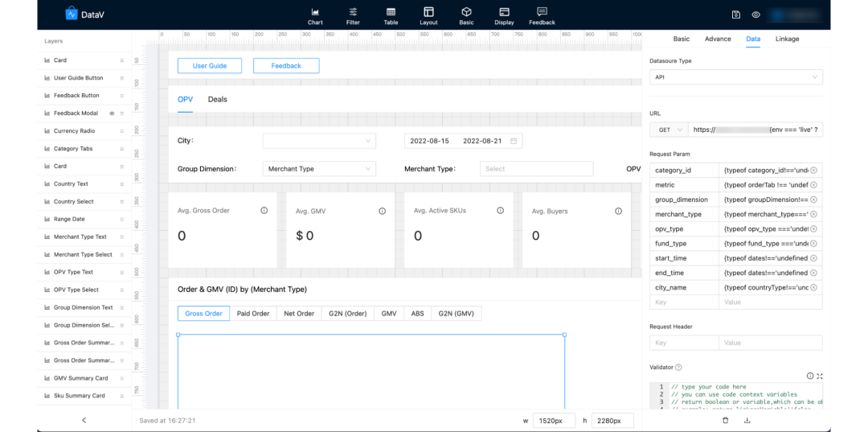Click the save icon in top bar
Viewport: 868px width, 432px height.
[x=735, y=15]
